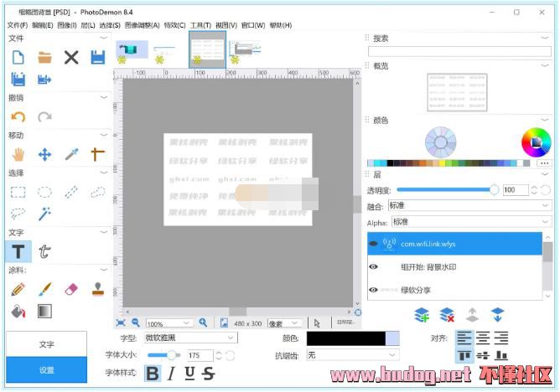The width and height of the screenshot is (560, 392).
Task: Open an image with folder icon
Action: pos(44,57)
